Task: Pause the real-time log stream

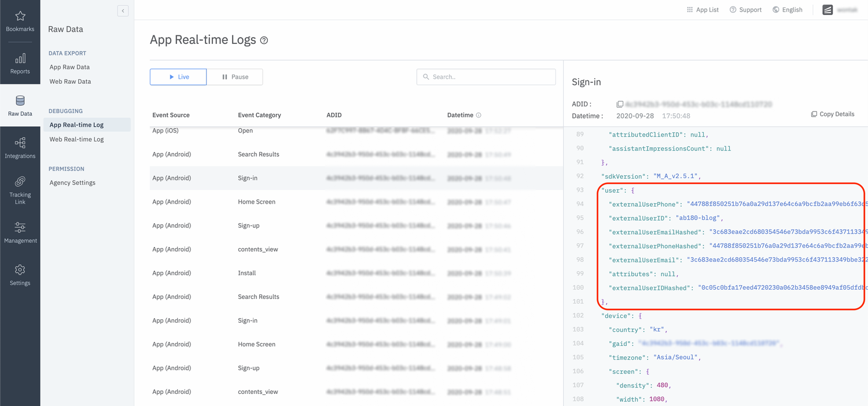Action: (x=234, y=77)
